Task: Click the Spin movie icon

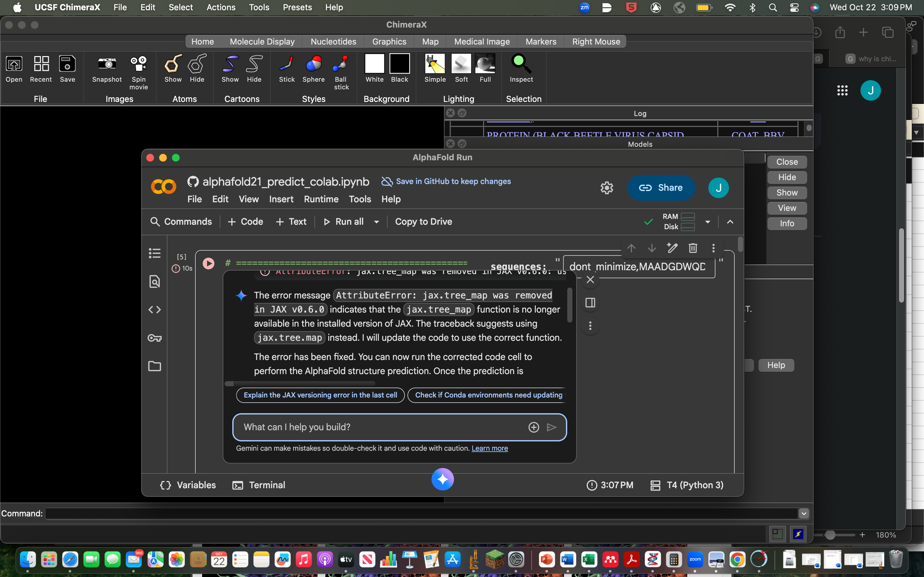Action: (x=139, y=64)
